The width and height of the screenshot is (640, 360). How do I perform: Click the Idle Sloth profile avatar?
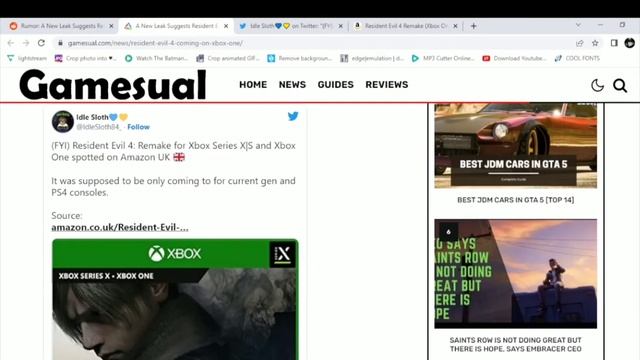(x=62, y=121)
